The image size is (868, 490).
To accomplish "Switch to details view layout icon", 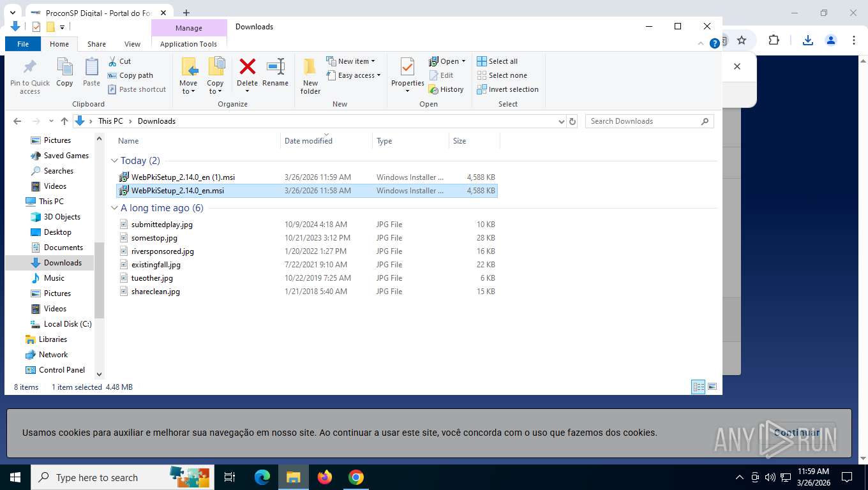I will (699, 387).
